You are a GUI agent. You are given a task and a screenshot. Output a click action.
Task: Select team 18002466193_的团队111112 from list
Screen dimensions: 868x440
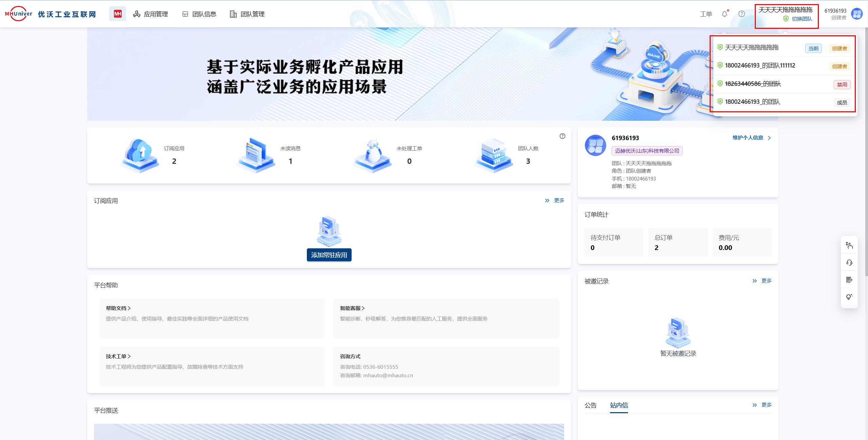pos(759,65)
